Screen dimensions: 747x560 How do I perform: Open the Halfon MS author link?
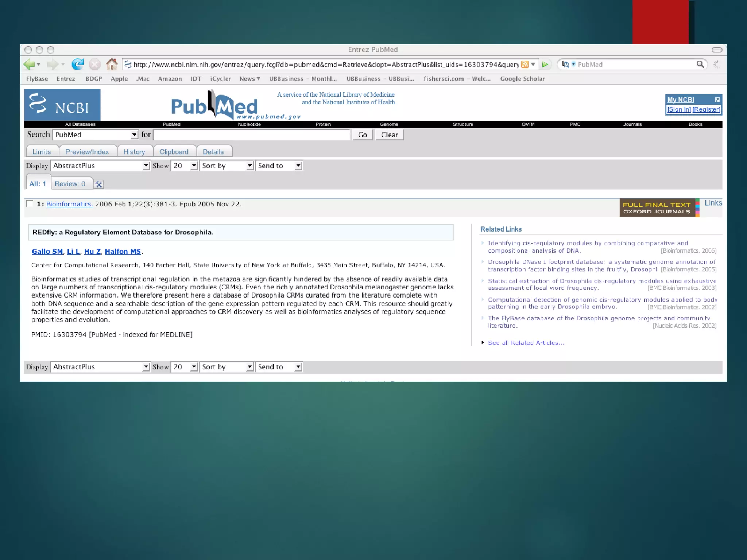coord(123,252)
